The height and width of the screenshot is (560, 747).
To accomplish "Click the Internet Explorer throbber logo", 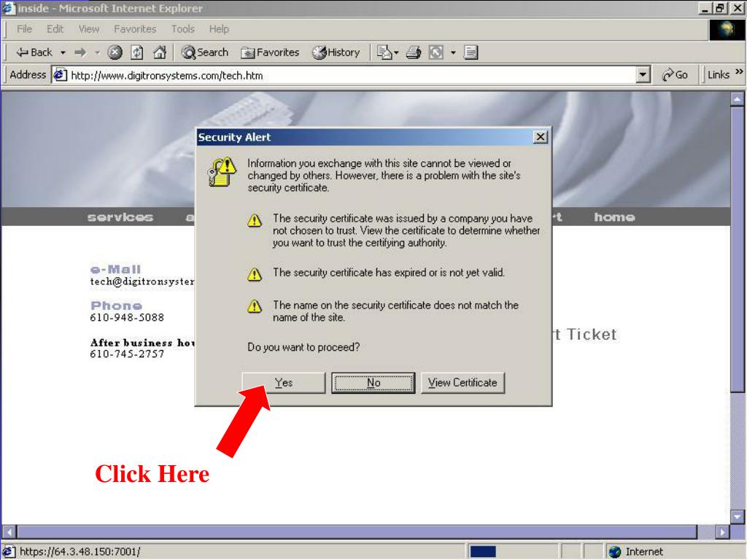I will point(726,29).
